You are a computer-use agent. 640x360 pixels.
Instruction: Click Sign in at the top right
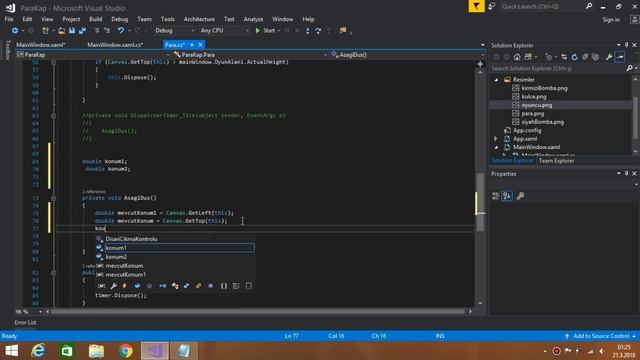[611, 20]
